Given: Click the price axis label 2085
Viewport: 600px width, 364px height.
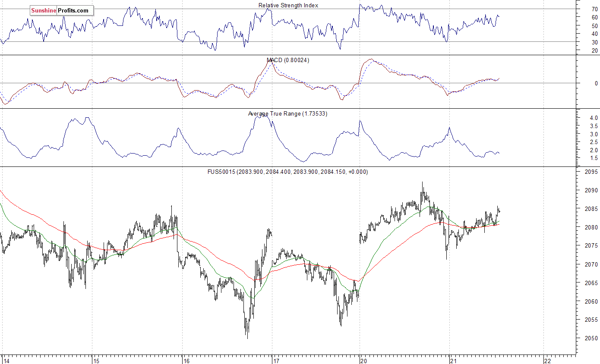Looking at the screenshot, I should pos(592,209).
